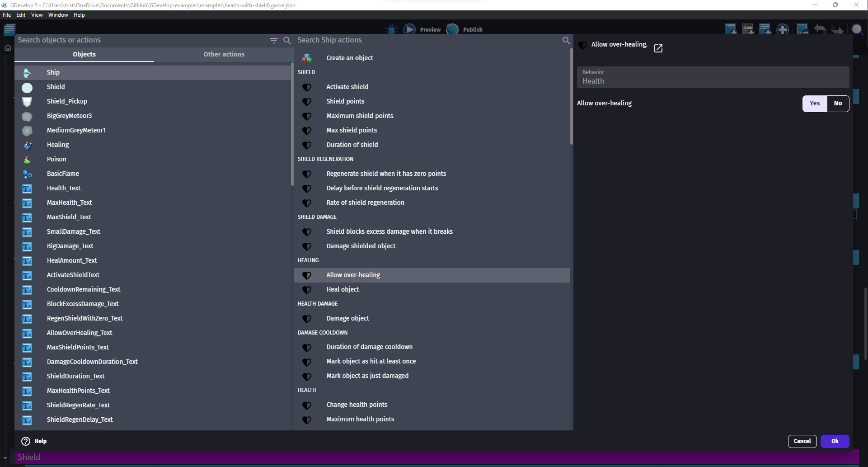Click the Preview play icon in toolbar

point(409,29)
